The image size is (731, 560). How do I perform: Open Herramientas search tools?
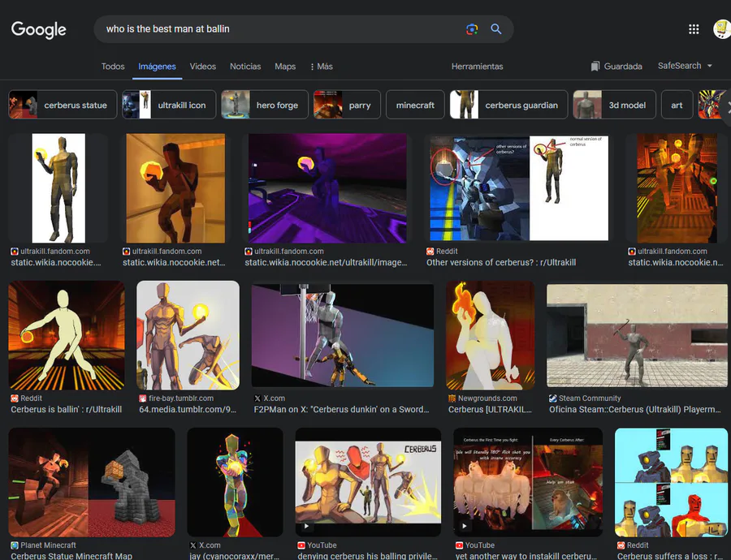pyautogui.click(x=477, y=67)
